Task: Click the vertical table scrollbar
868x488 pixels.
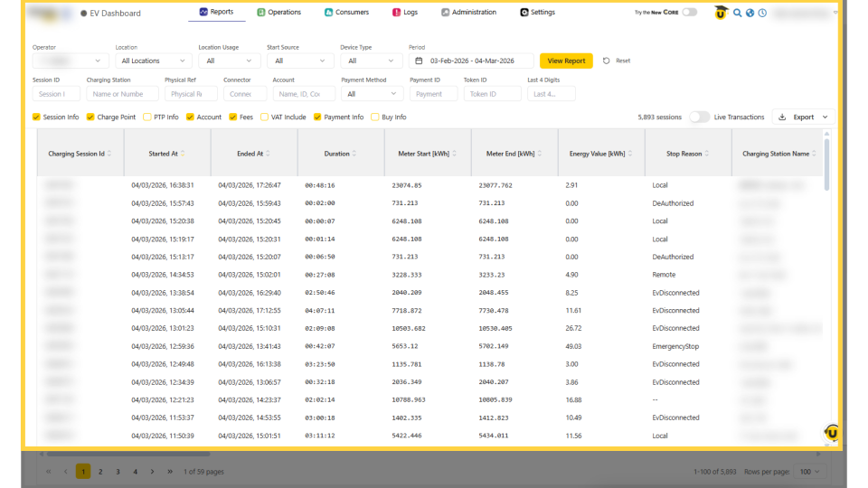Action: [826, 163]
